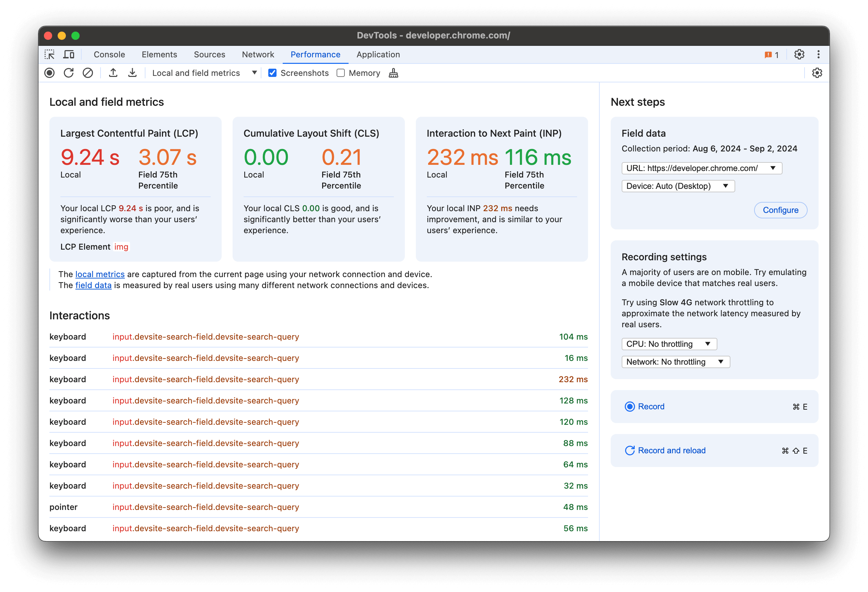Toggle the Memory checkbox

coord(341,73)
